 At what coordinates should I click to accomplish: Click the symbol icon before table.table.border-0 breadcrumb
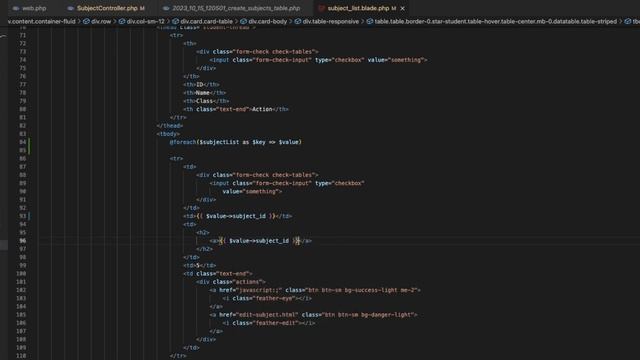point(369,21)
